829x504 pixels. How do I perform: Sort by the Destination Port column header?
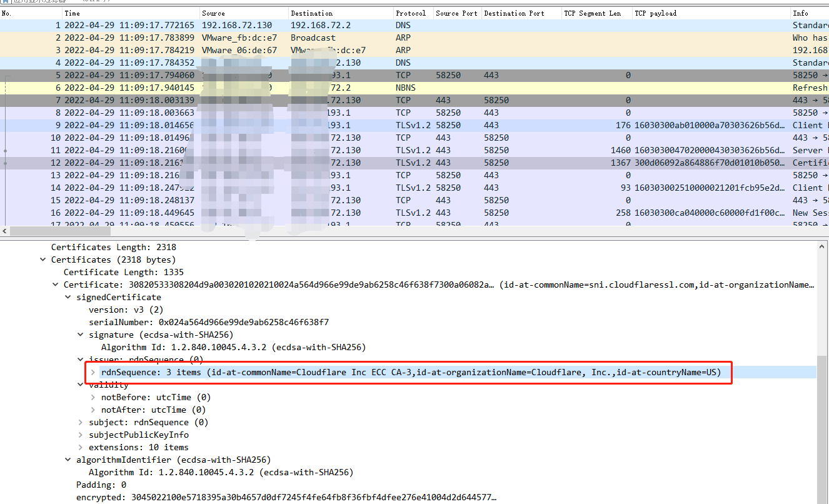click(x=514, y=13)
